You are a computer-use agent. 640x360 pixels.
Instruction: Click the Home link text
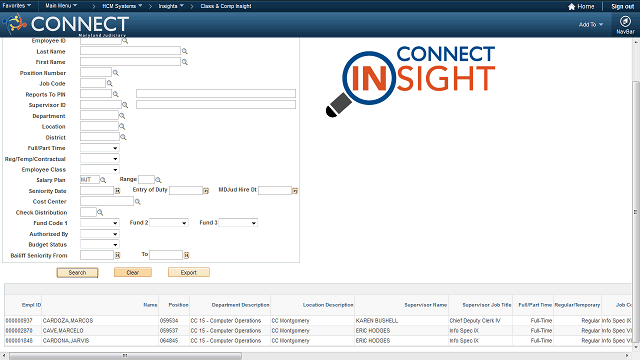pyautogui.click(x=586, y=7)
